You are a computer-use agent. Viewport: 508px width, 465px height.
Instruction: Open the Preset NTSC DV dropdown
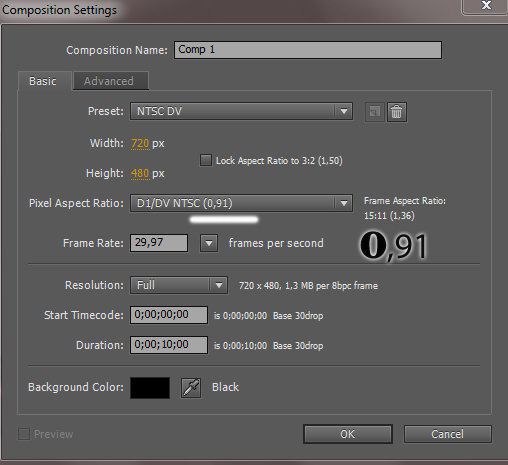(x=241, y=111)
